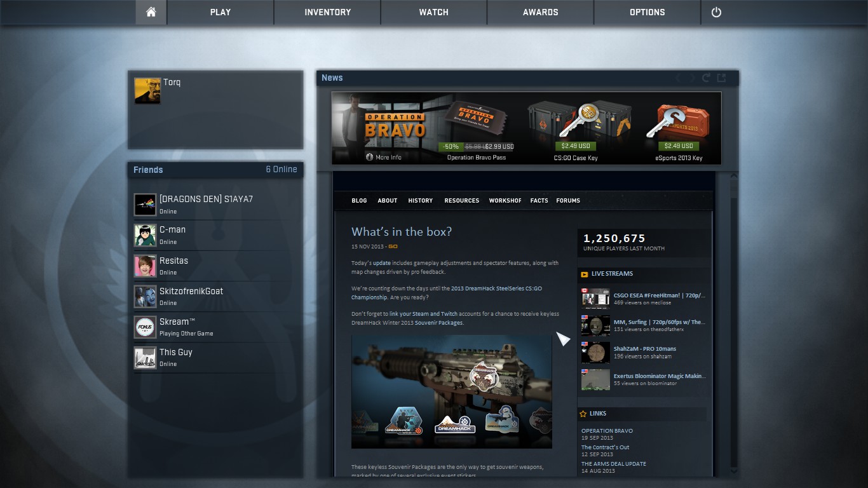The image size is (868, 488).
Task: Open the RESOURCES blog tab
Action: click(x=462, y=201)
